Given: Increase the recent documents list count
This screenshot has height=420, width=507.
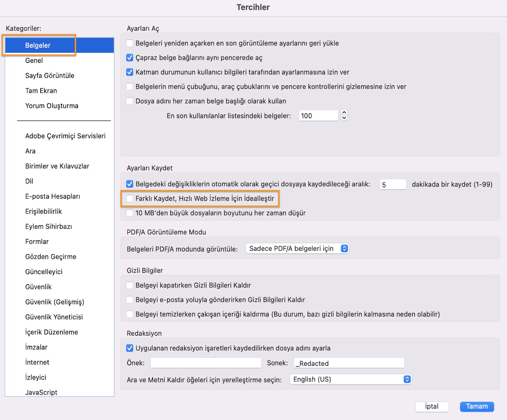Looking at the screenshot, I should (x=344, y=113).
